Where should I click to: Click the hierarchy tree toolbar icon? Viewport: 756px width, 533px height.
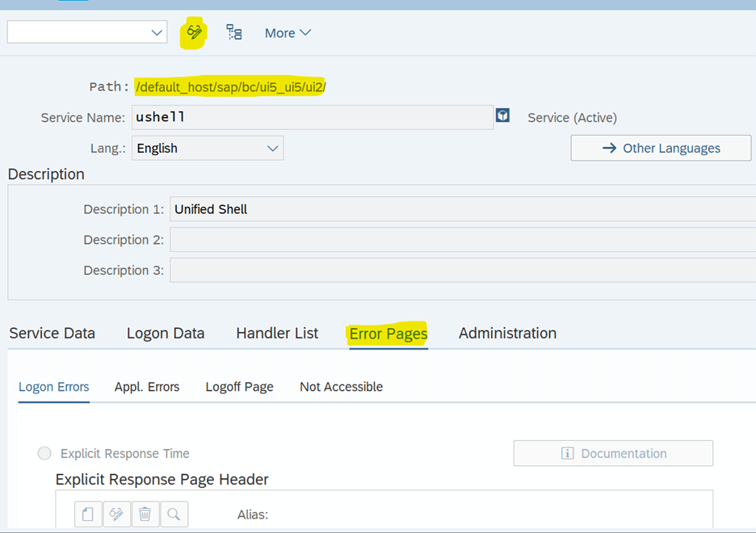(x=234, y=32)
